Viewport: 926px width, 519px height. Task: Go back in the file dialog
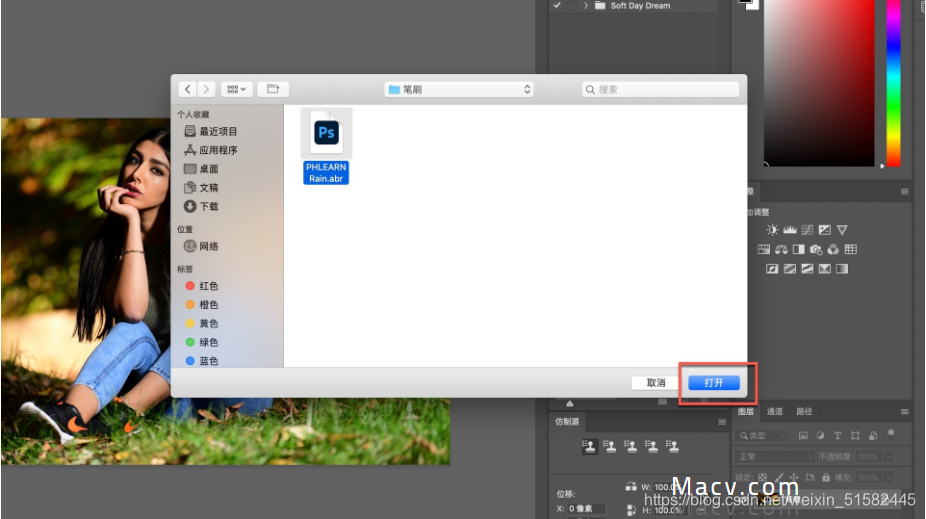(x=188, y=89)
